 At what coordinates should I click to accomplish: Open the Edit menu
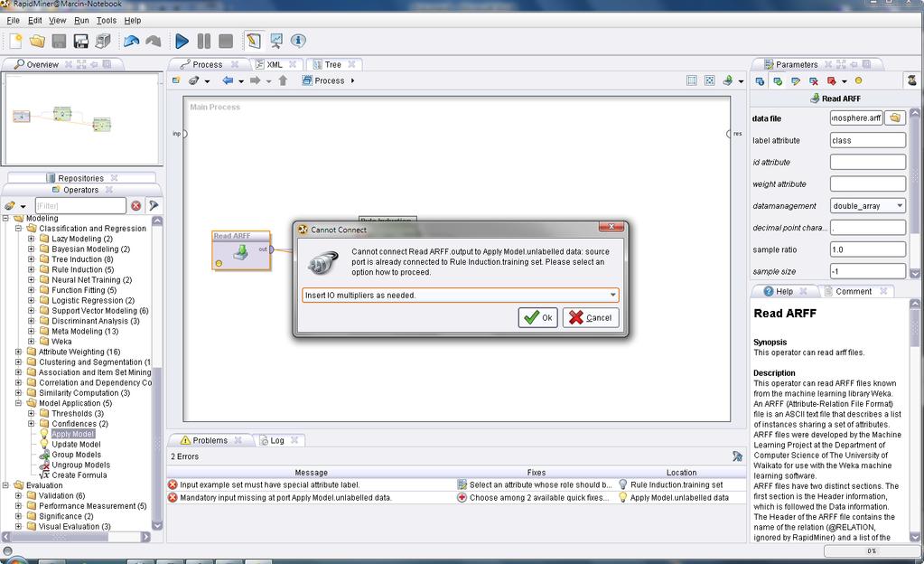34,20
